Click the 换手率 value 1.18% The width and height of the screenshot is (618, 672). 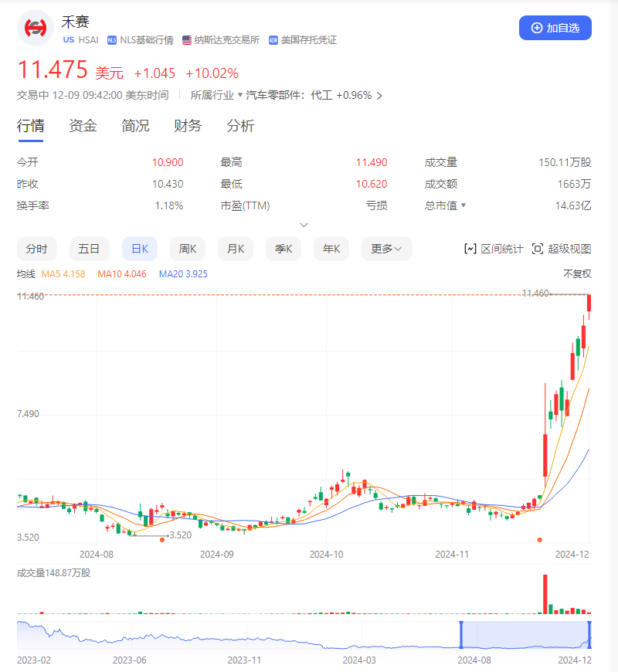169,205
